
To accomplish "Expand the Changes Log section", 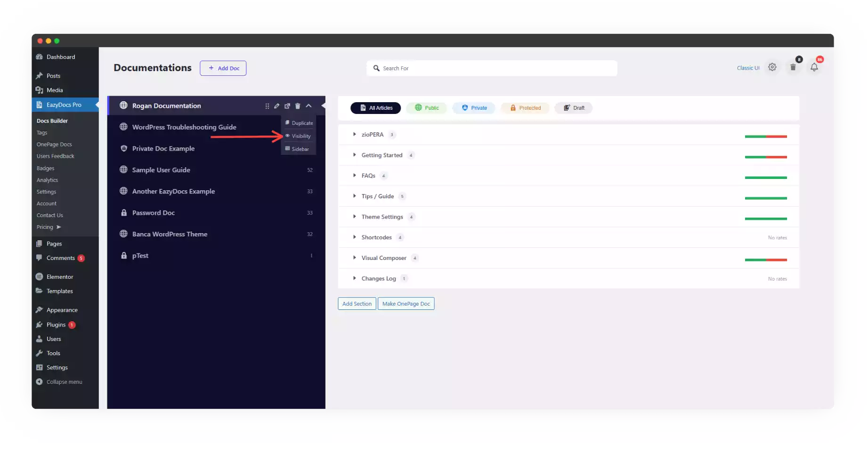I will [355, 278].
